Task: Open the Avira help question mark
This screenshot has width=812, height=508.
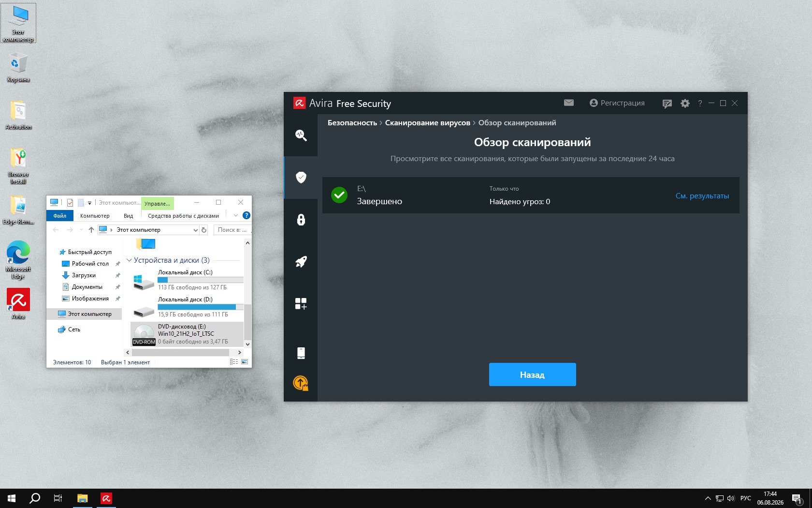Action: [699, 104]
